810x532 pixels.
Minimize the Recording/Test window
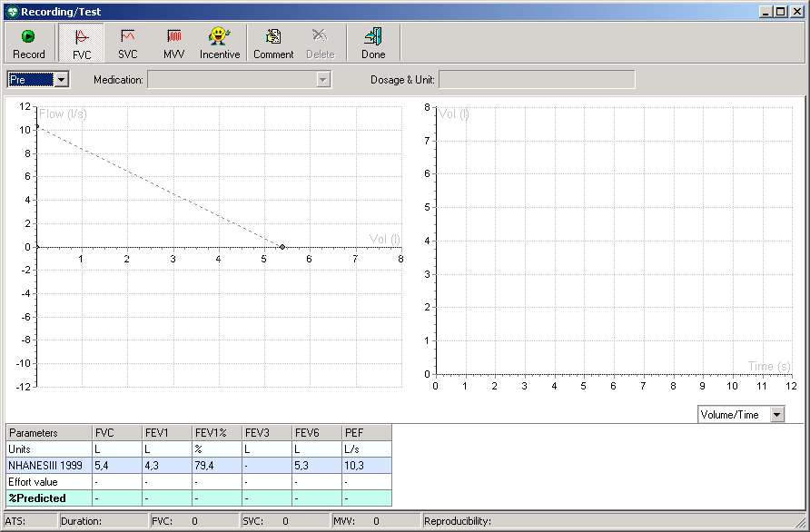coord(766,12)
